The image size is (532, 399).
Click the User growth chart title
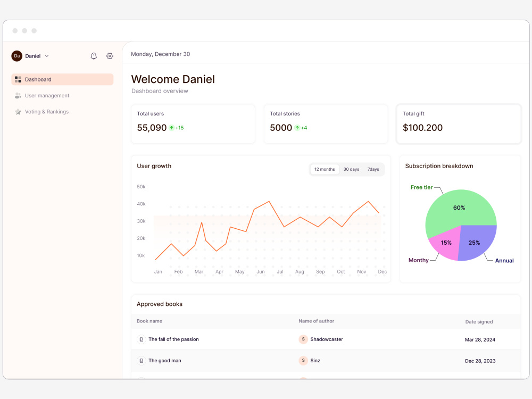pos(154,166)
